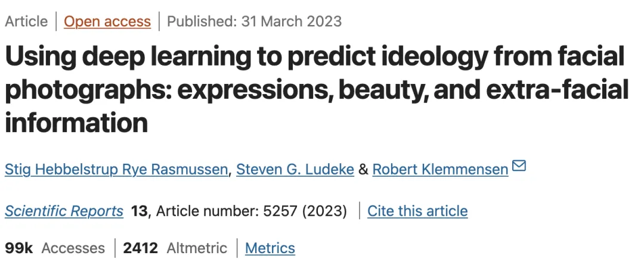Click the Published 31 March 2023 date

pos(254,21)
